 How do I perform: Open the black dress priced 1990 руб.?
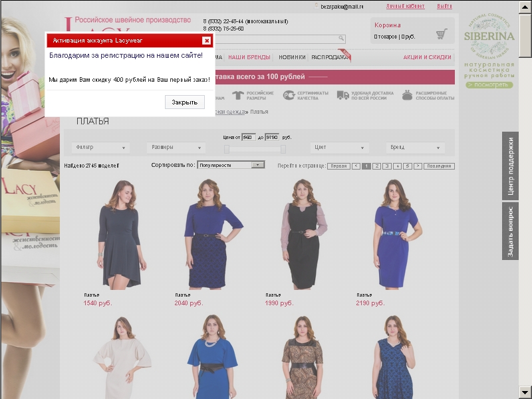click(x=303, y=234)
